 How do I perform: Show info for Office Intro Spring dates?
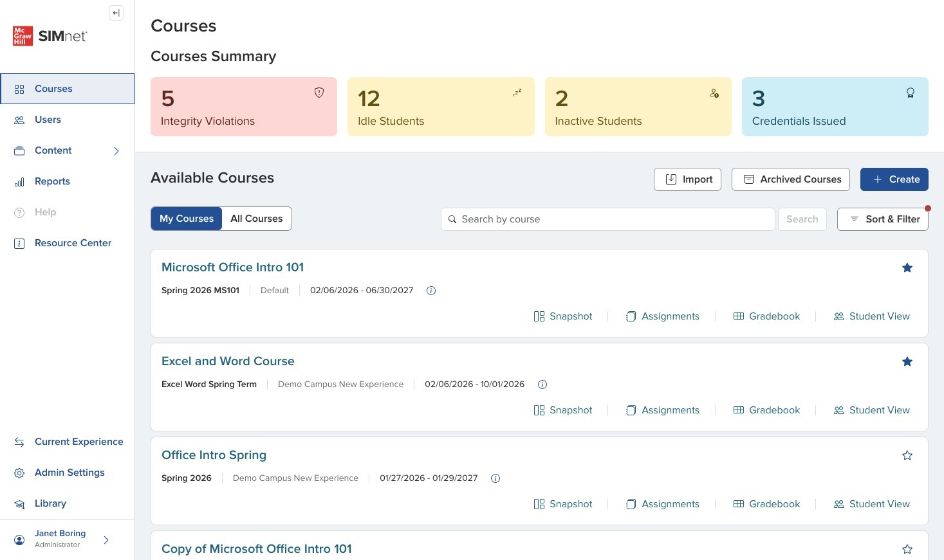tap(495, 478)
